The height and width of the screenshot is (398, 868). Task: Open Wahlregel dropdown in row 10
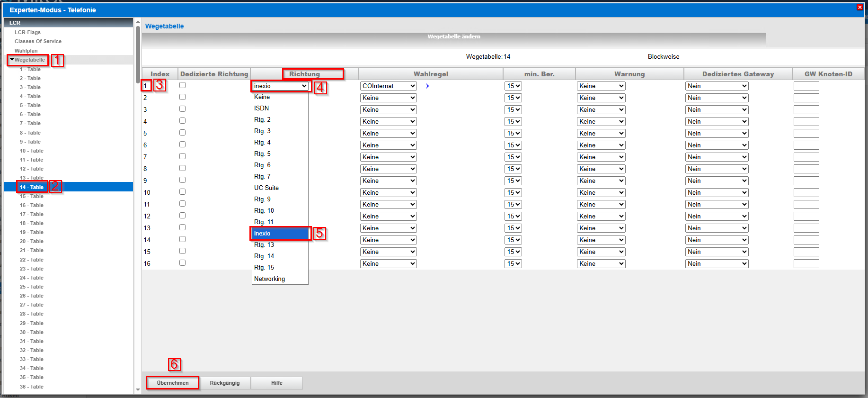pyautogui.click(x=388, y=193)
